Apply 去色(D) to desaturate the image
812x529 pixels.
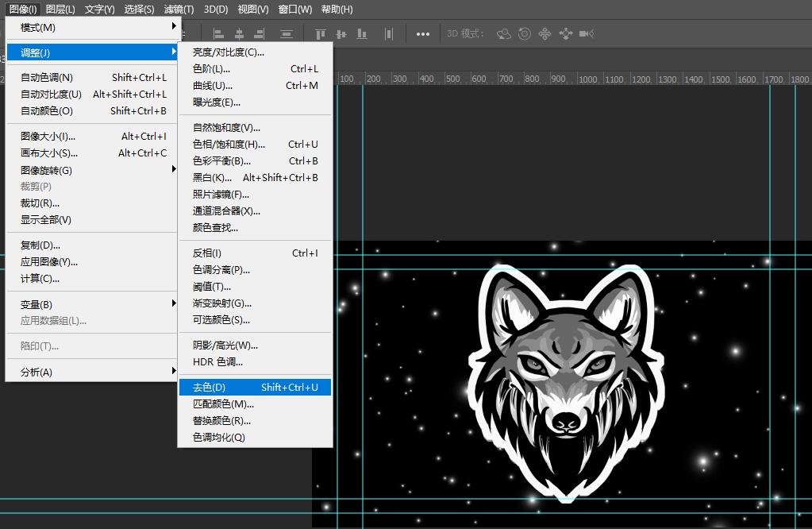coord(256,387)
